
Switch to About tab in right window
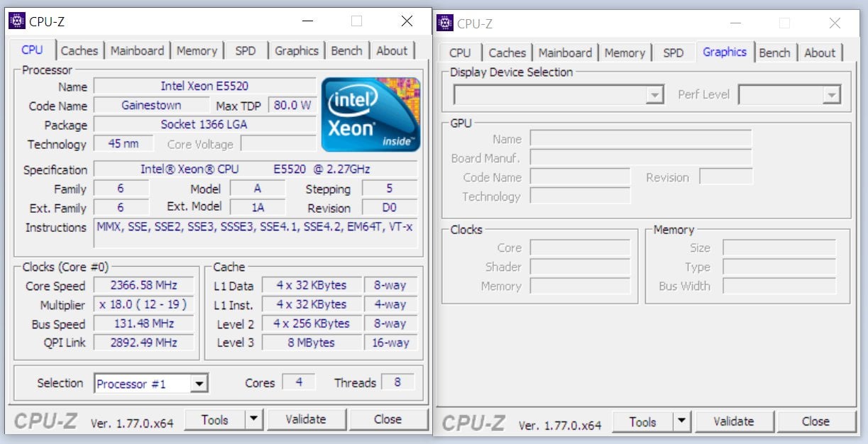click(820, 53)
